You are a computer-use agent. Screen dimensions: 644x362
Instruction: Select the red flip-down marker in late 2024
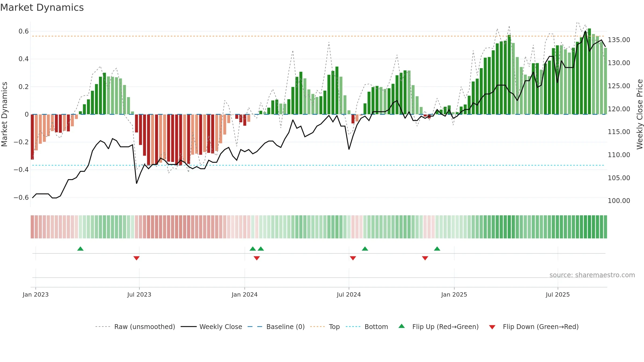point(425,258)
